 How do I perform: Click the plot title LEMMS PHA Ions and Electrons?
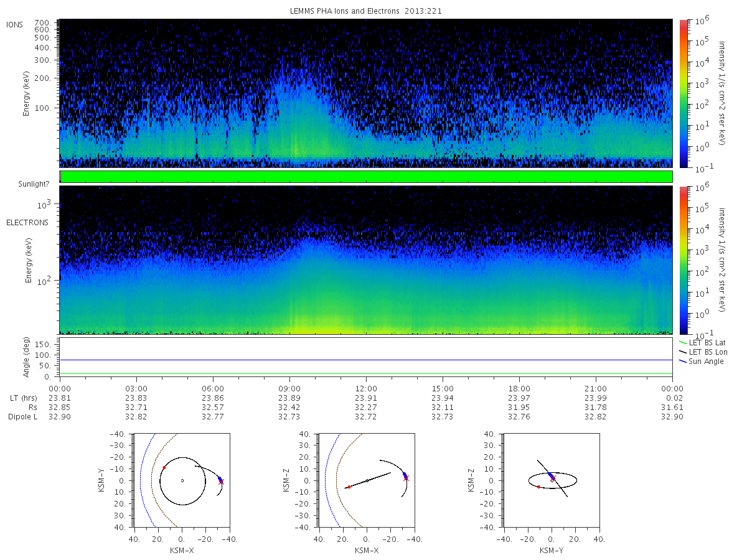click(x=350, y=11)
